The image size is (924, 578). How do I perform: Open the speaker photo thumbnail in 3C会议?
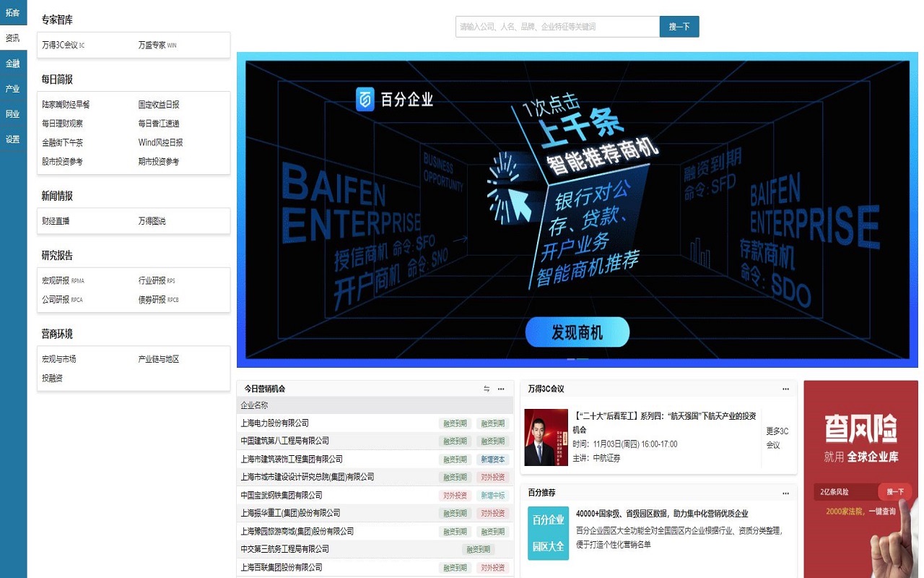[x=546, y=437]
